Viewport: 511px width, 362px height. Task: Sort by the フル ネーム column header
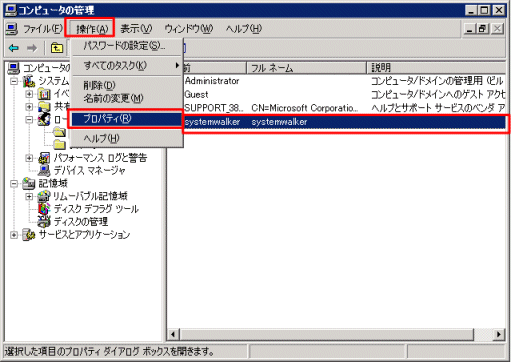coord(306,68)
